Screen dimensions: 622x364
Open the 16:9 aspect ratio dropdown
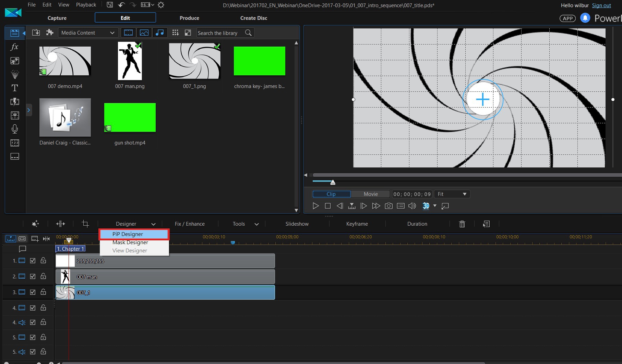147,5
